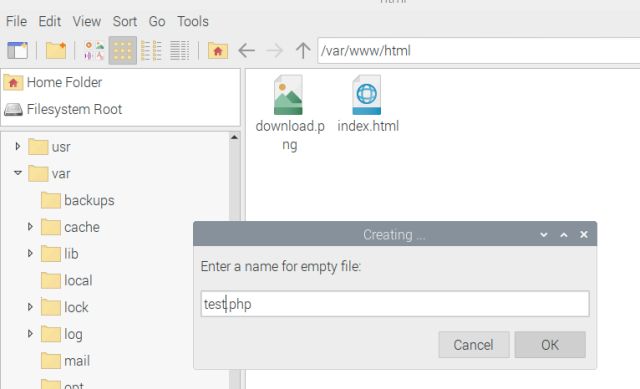
Task: Expand the log folder in tree
Action: 30,334
